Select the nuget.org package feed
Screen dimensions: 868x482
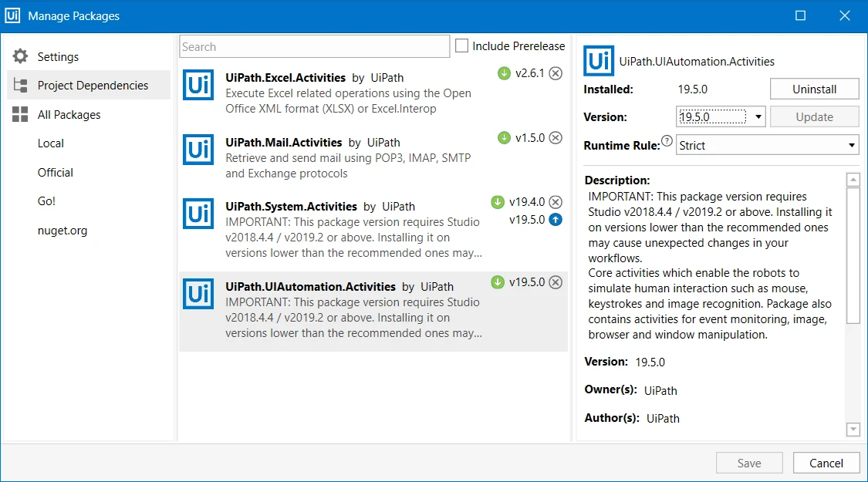(x=62, y=231)
